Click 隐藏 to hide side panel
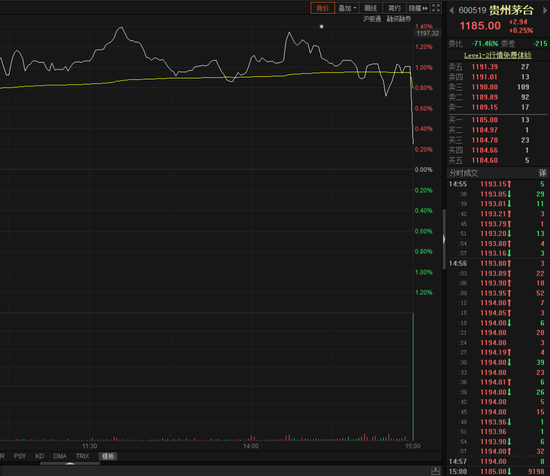Image resolution: width=550 pixels, height=476 pixels. click(x=418, y=8)
